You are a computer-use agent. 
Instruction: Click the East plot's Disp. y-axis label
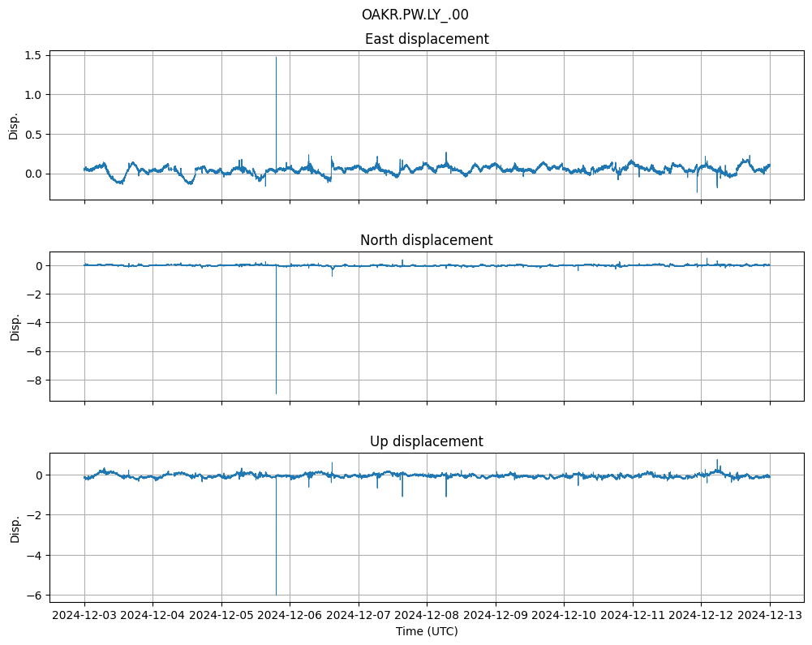click(14, 125)
